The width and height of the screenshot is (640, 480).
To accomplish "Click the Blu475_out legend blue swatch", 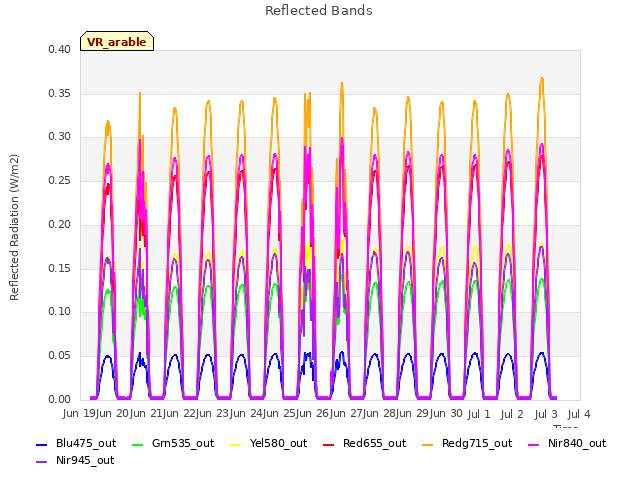I will pos(42,444).
